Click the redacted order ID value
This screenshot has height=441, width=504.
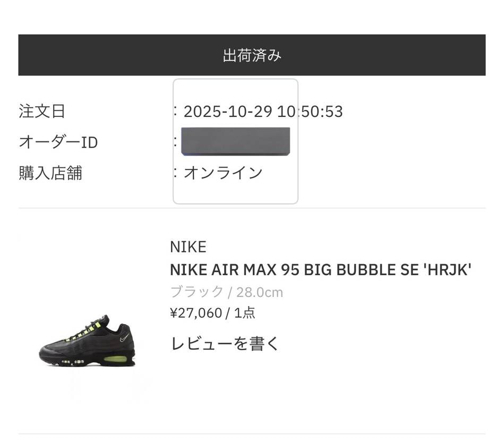click(x=235, y=141)
